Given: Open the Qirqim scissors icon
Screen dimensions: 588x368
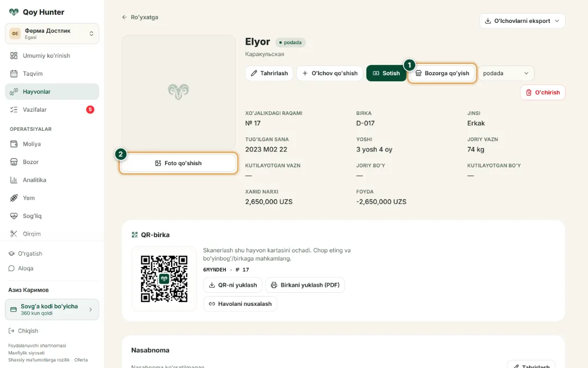Looking at the screenshot, I should (x=14, y=234).
